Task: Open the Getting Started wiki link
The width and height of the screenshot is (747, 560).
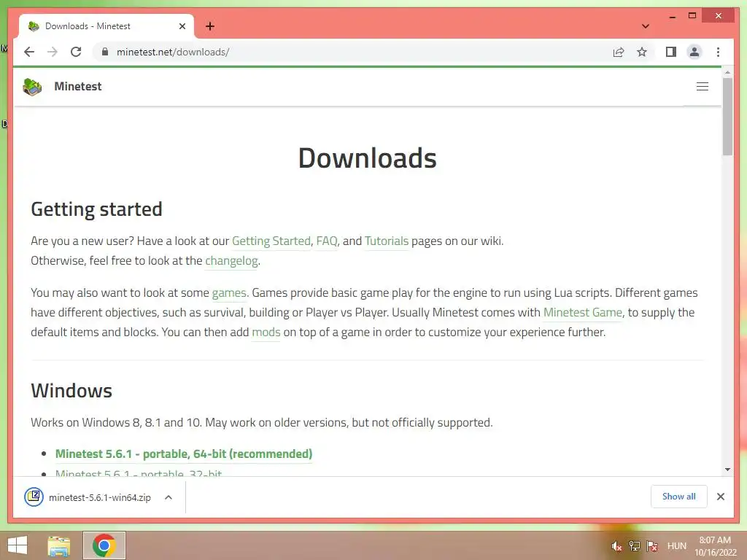Action: [x=271, y=241]
